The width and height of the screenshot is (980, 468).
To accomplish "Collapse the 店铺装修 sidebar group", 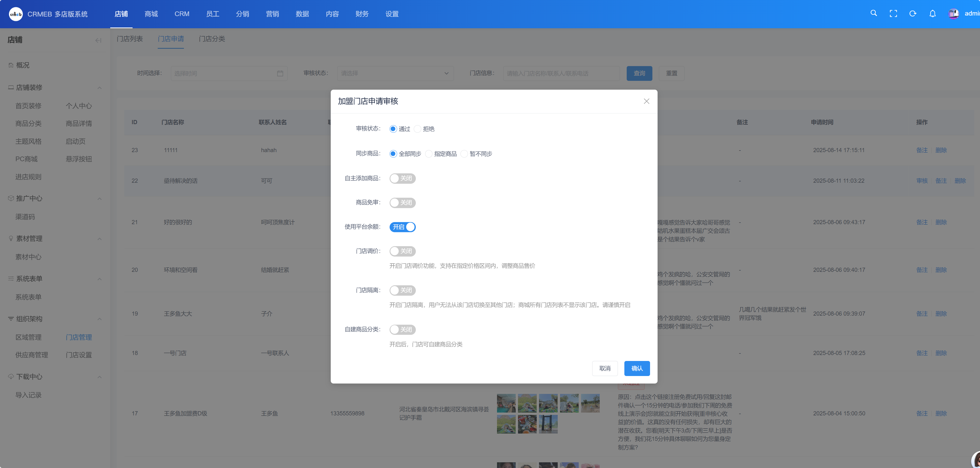I will click(x=99, y=88).
